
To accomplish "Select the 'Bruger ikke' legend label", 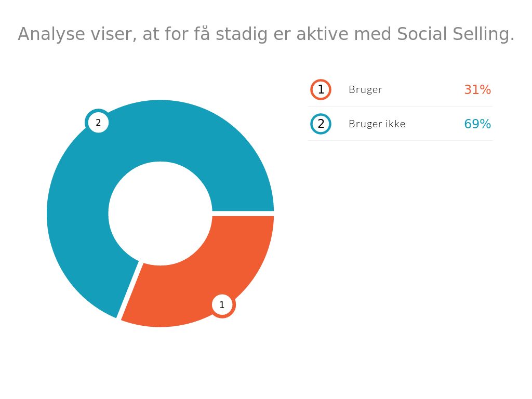I will click(x=377, y=124).
